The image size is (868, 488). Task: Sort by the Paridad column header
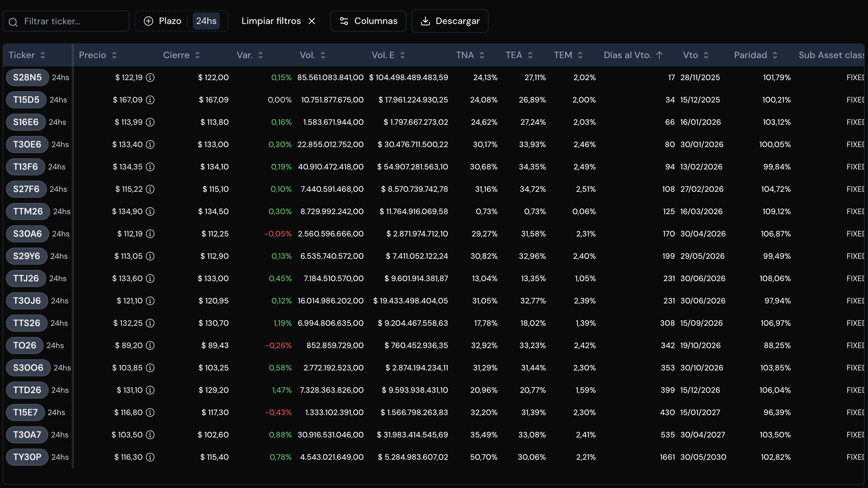pyautogui.click(x=756, y=55)
